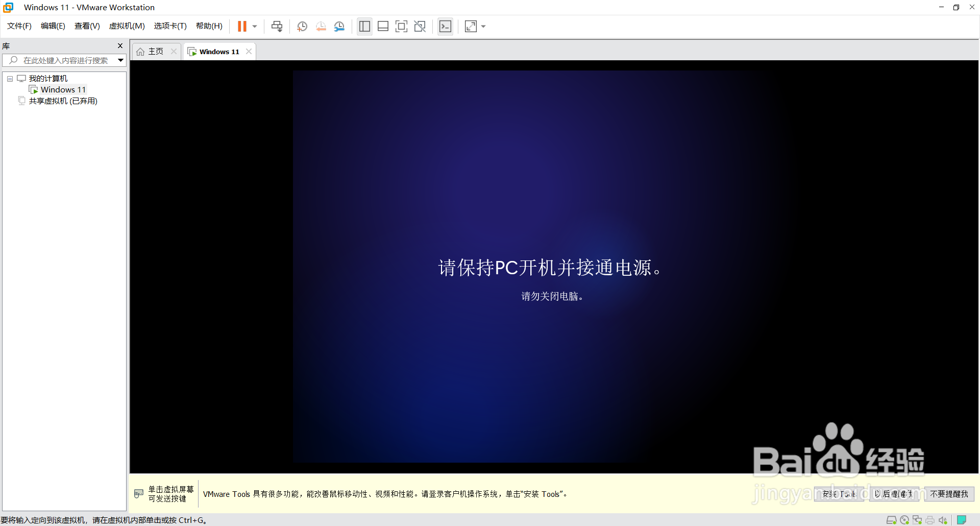Click the CD/DVD drive status icon
980x526 pixels.
[904, 520]
